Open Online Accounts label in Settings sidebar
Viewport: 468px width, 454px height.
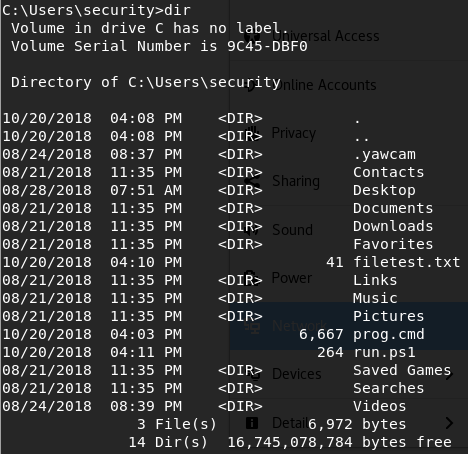(x=324, y=85)
